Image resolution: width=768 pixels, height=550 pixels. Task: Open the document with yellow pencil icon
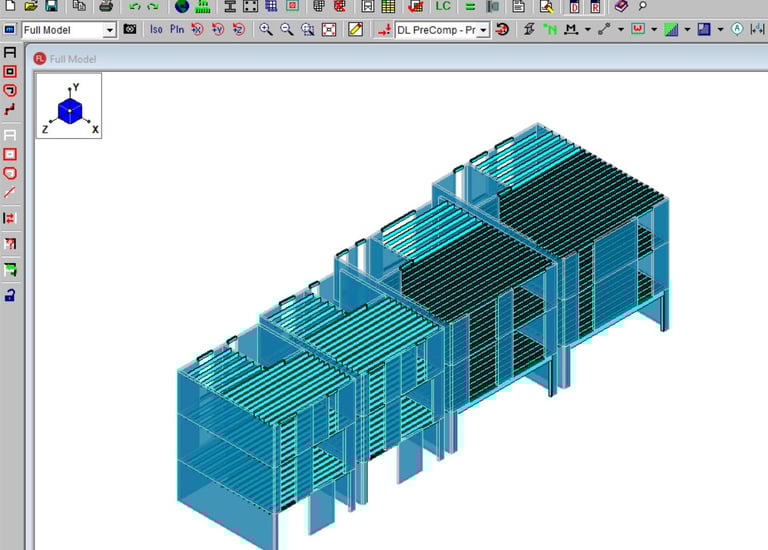pos(546,6)
